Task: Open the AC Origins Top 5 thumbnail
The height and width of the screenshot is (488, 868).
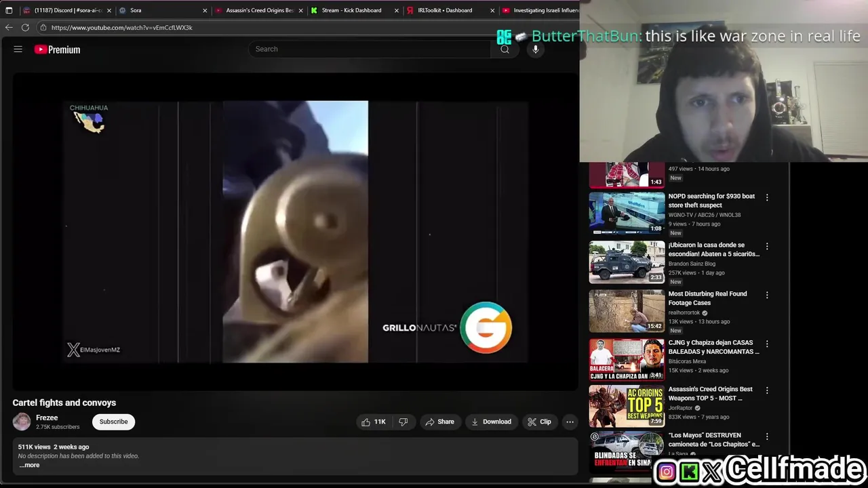Action: pyautogui.click(x=627, y=406)
